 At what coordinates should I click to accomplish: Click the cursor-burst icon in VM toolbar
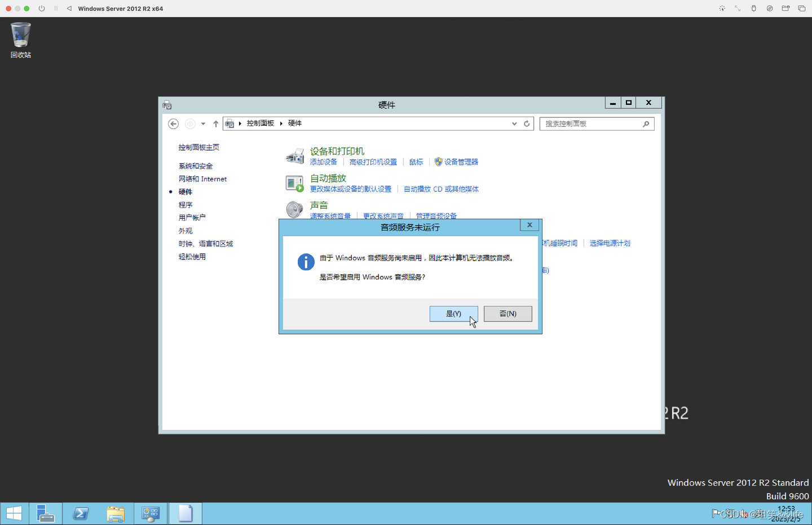coord(722,8)
